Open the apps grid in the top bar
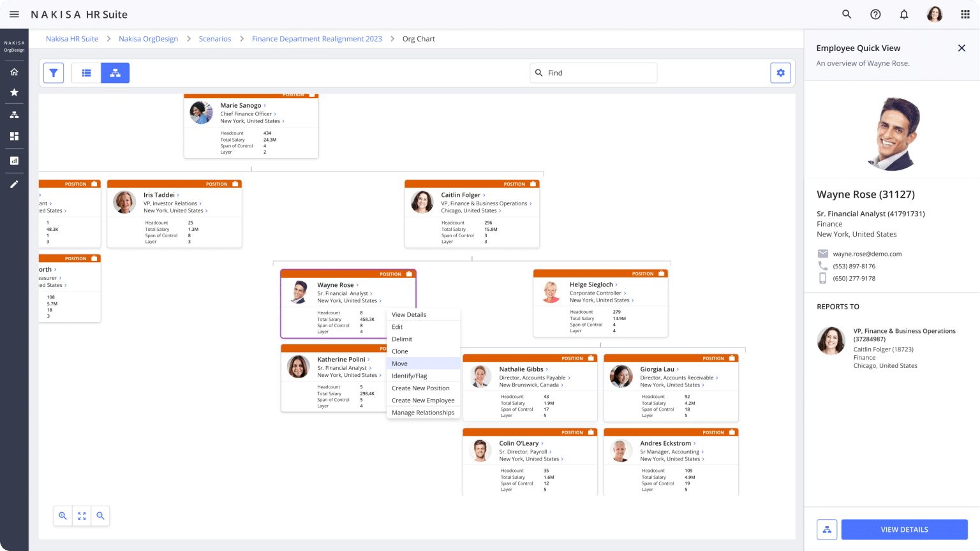 (965, 13)
